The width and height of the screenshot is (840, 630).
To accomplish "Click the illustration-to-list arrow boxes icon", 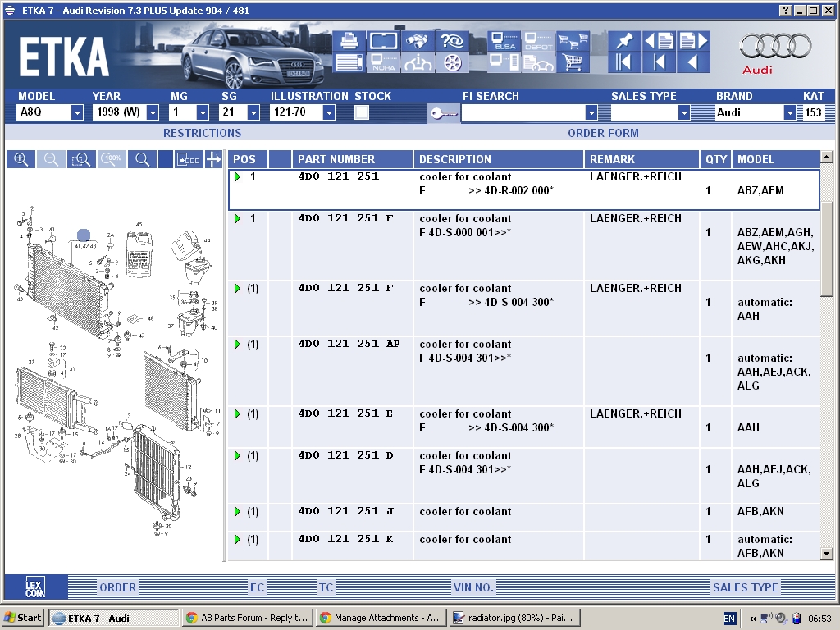I will (x=188, y=159).
